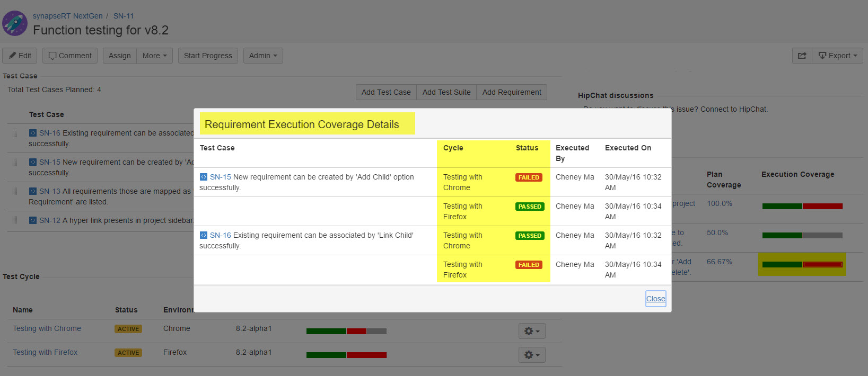Open gear menu for Testing with Firefox

531,355
